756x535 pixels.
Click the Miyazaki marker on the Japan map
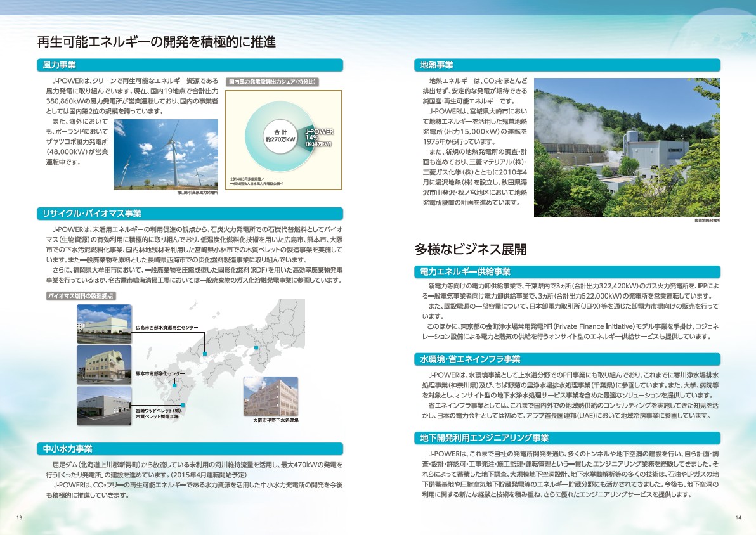[x=183, y=405]
